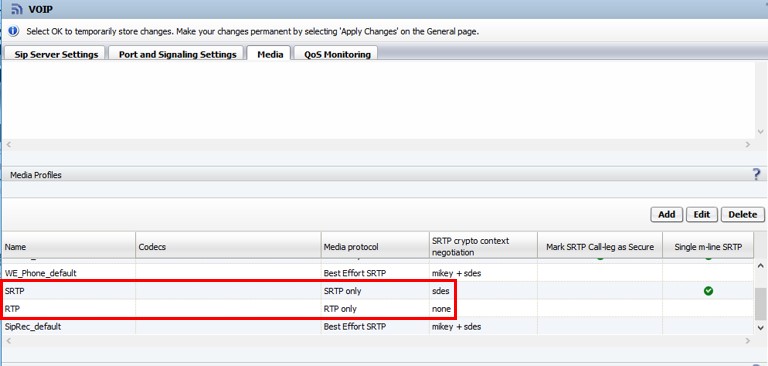768x366 pixels.
Task: Click the media profiles vertical scrollbar thumb
Action: (760, 303)
